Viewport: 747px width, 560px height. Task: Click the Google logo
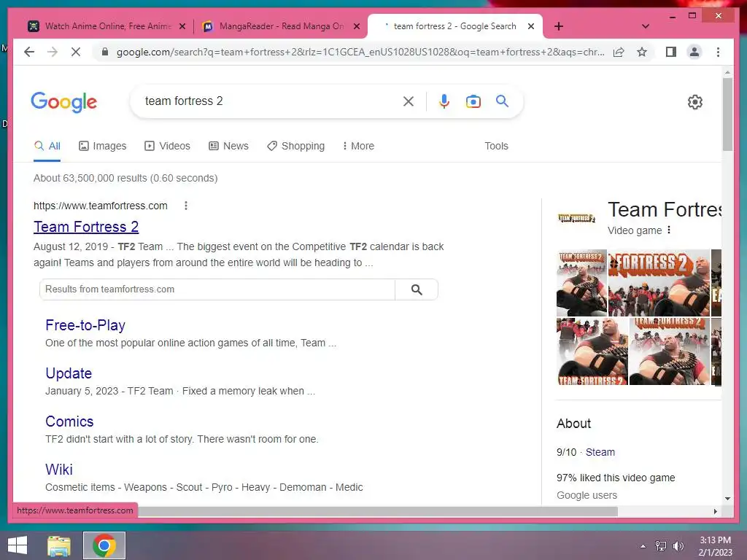pyautogui.click(x=64, y=102)
